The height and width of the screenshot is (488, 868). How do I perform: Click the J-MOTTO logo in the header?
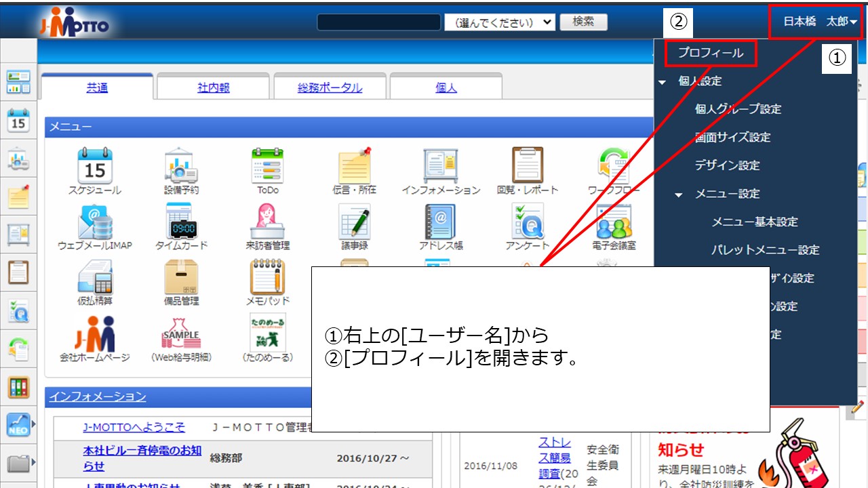[x=74, y=24]
